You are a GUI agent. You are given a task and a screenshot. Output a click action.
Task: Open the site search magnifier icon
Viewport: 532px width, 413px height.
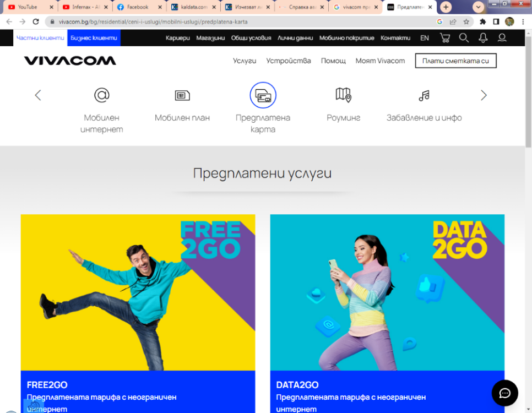point(464,37)
